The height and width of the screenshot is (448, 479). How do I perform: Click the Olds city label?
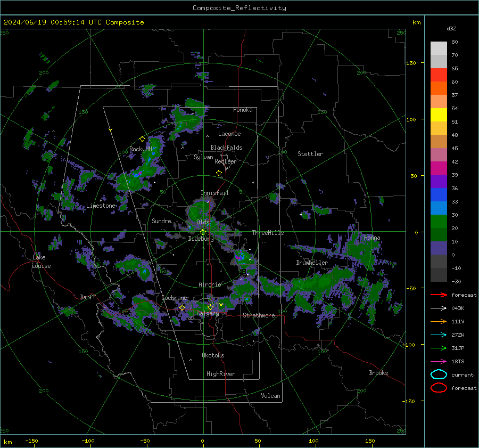(x=203, y=222)
